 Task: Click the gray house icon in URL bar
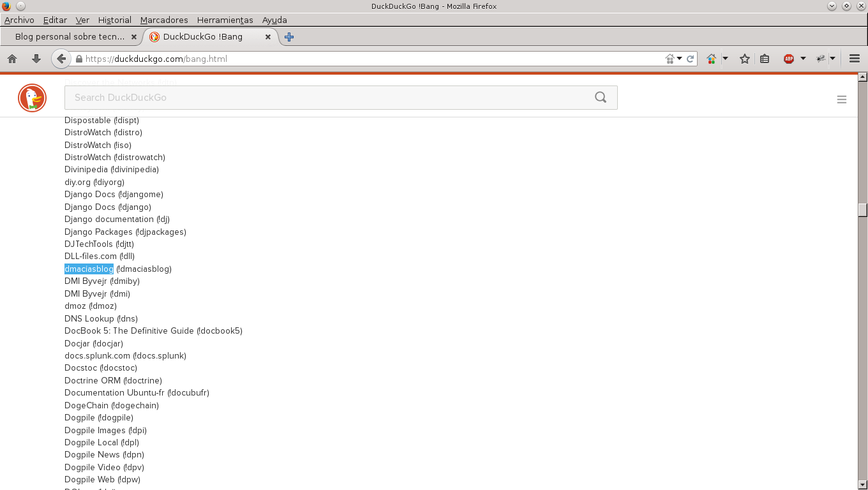670,59
